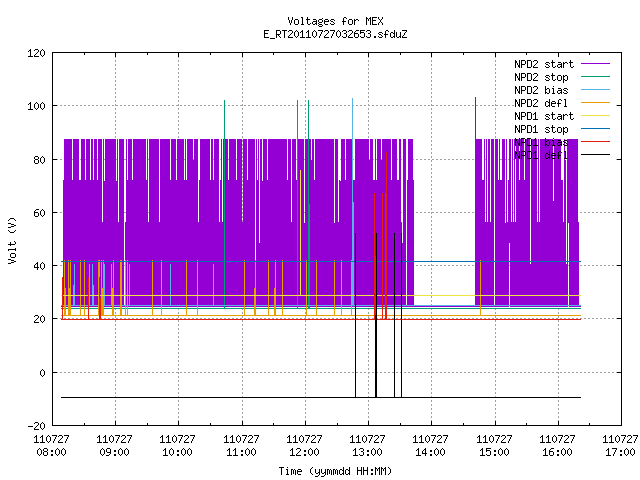Click the 'NPD1 start' legend label
The image size is (640, 480).
click(544, 116)
